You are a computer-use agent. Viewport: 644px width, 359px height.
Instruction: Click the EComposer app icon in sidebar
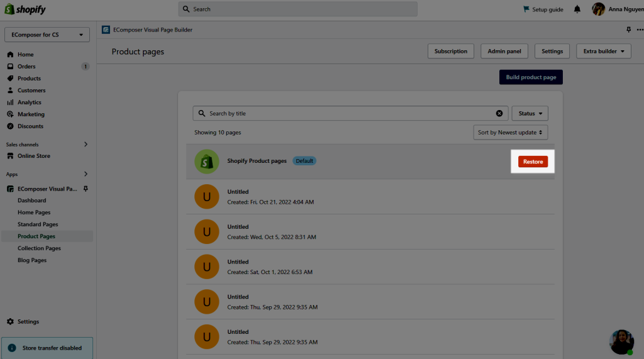(10, 189)
